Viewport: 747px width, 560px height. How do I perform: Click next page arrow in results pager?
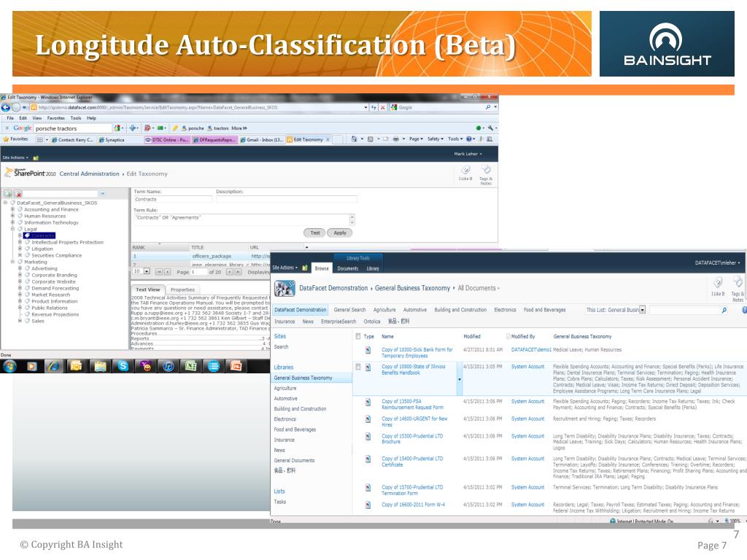click(230, 272)
